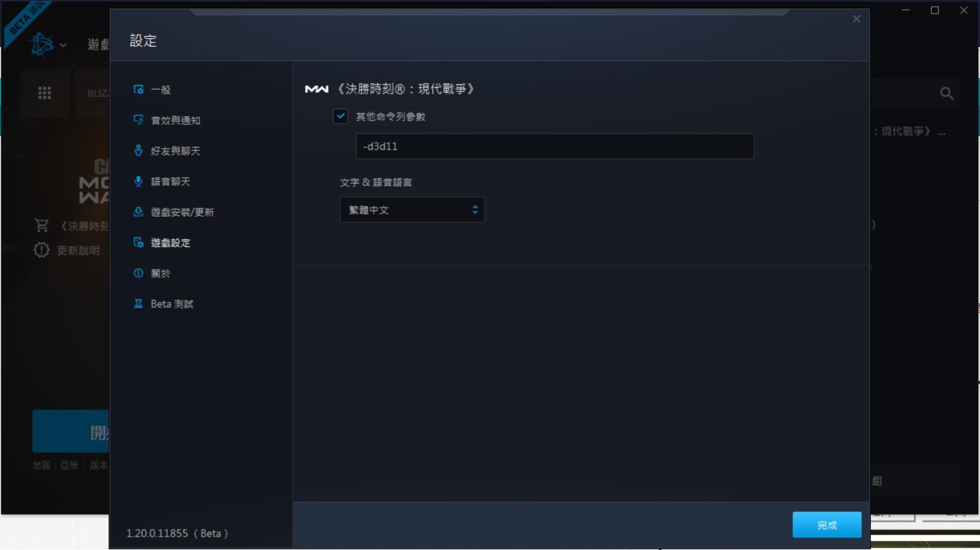The height and width of the screenshot is (550, 980).
Task: Open 好友與聊天 friends and chat icon
Action: pos(138,151)
